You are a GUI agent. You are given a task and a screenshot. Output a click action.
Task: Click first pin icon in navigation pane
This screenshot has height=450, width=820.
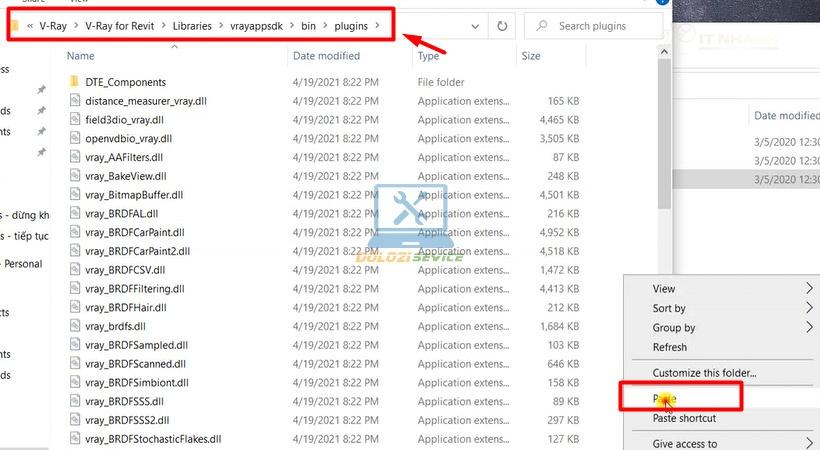[41, 90]
